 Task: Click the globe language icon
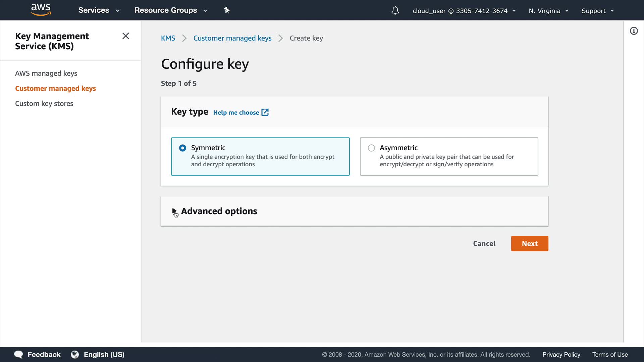point(75,354)
